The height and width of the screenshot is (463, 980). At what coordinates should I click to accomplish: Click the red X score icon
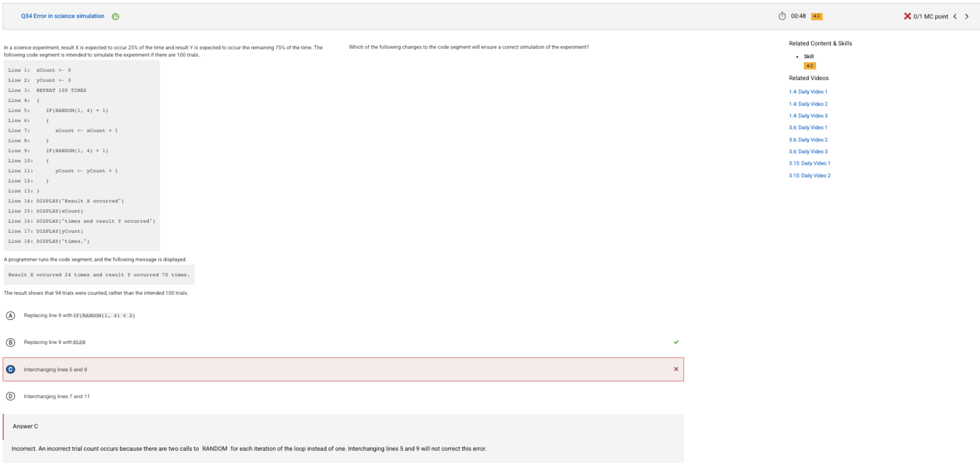(x=907, y=16)
